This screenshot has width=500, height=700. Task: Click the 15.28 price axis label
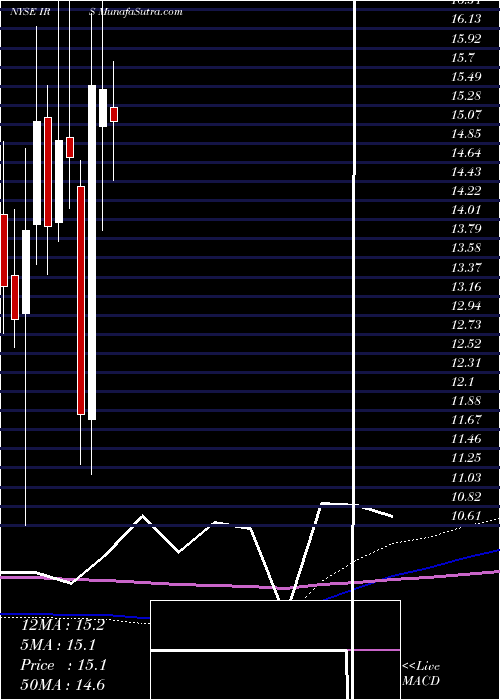click(x=466, y=96)
